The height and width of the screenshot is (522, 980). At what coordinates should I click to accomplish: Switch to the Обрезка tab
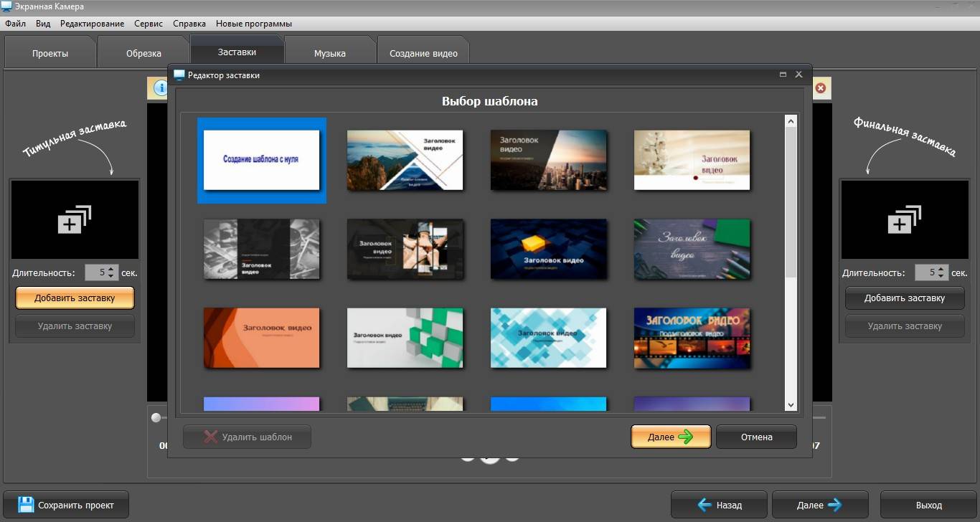(x=143, y=53)
